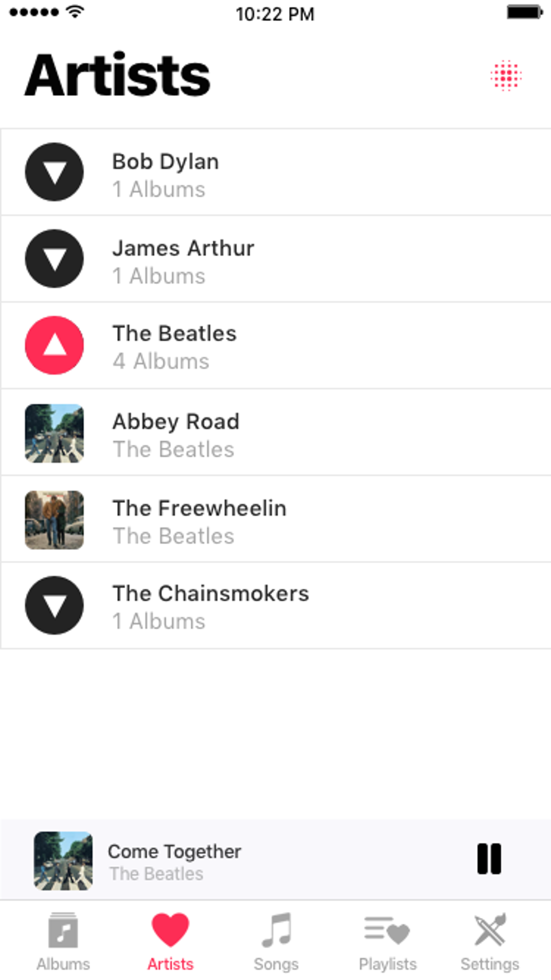Open the Abbey Road album cover

pos(55,433)
